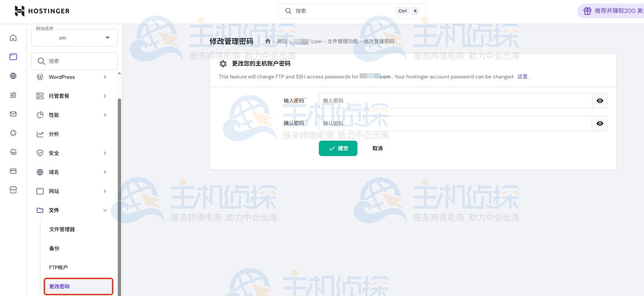Screen dimensions: 644x296
Task: Click the website window icon beside 网站
Action: pos(40,191)
